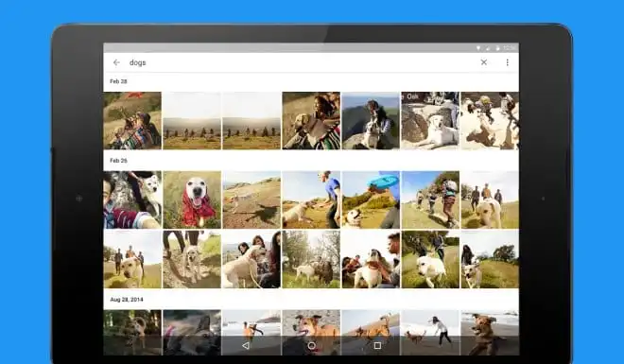Open photo of person running with dog on beach
Viewport: 624px width, 364px height.
click(430, 333)
